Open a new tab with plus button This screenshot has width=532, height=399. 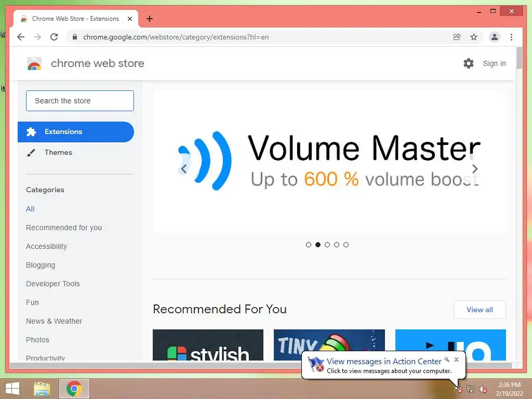point(150,19)
